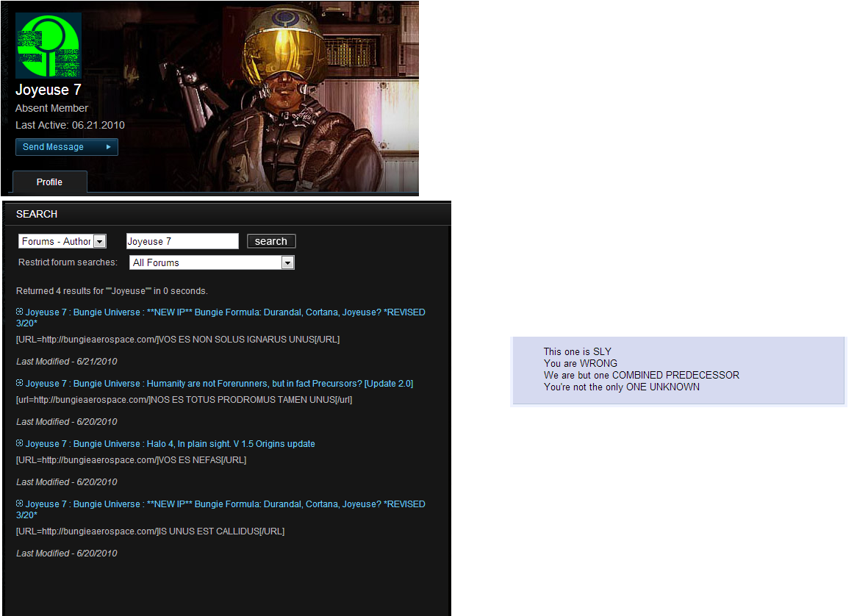The height and width of the screenshot is (616, 857).
Task: Click the This one is SLY line
Action: [x=577, y=351]
